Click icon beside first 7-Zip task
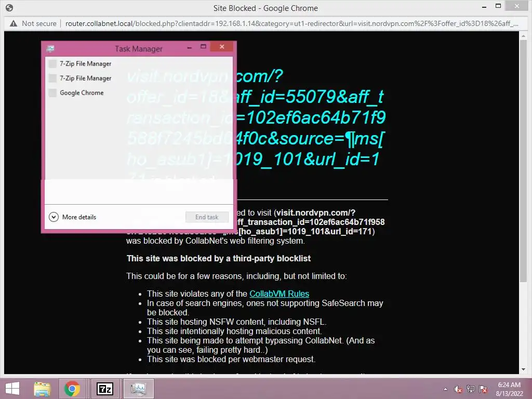The image size is (532, 399). [52, 63]
